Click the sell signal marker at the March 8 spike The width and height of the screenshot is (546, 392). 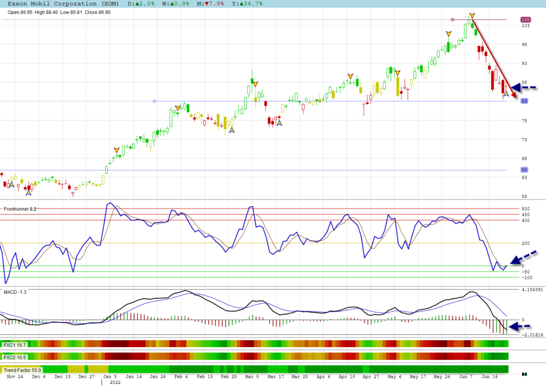coord(255,84)
